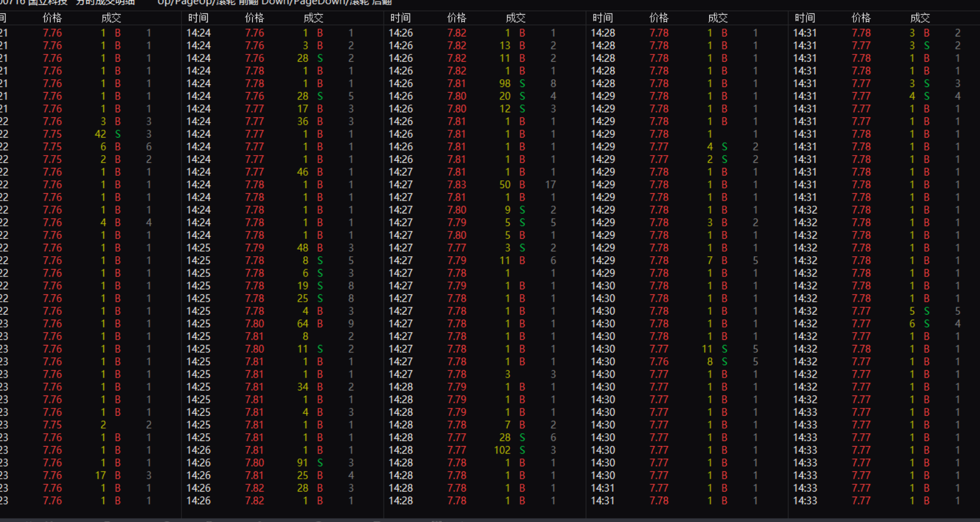980x522 pixels.
Task: Click the 14:25 time in the 7.79 row
Action: click(198, 248)
